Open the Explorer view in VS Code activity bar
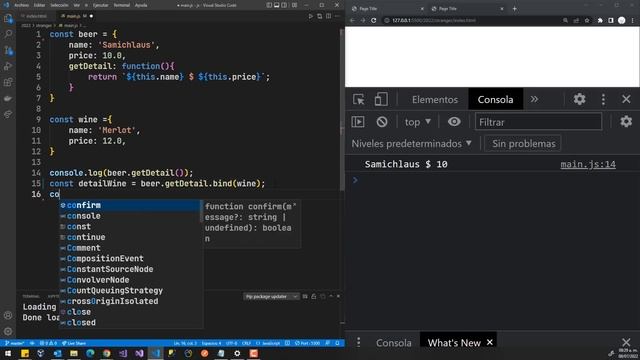 coord(8,19)
